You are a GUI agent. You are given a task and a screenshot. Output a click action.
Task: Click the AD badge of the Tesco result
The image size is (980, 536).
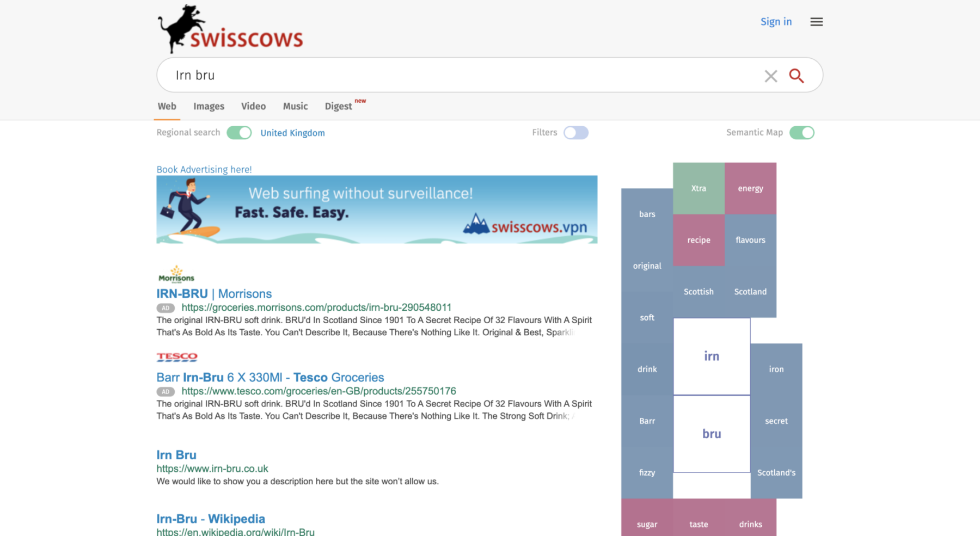166,392
